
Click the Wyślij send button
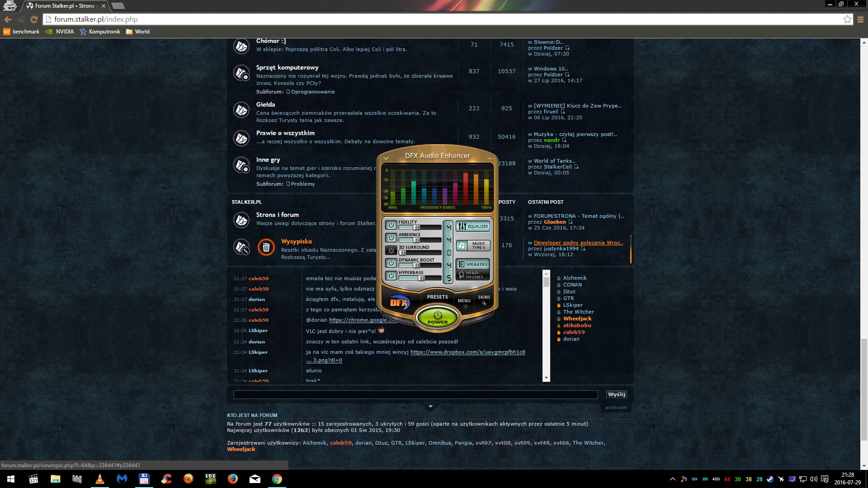(x=617, y=394)
